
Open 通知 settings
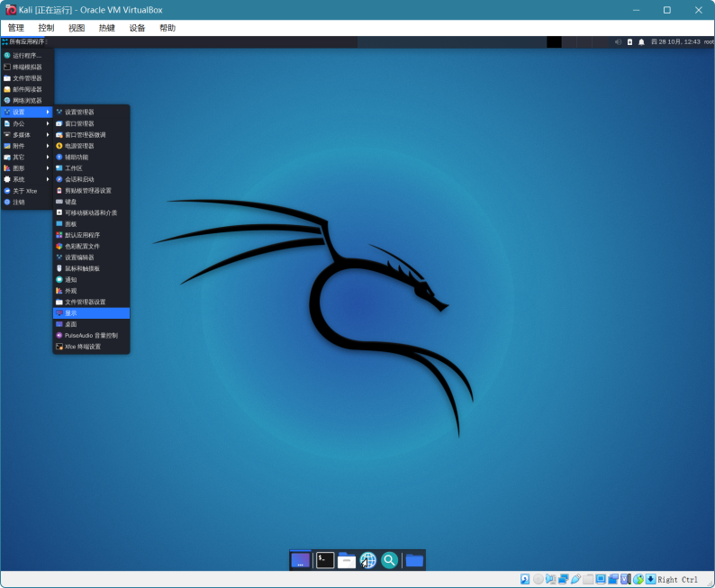click(x=92, y=280)
